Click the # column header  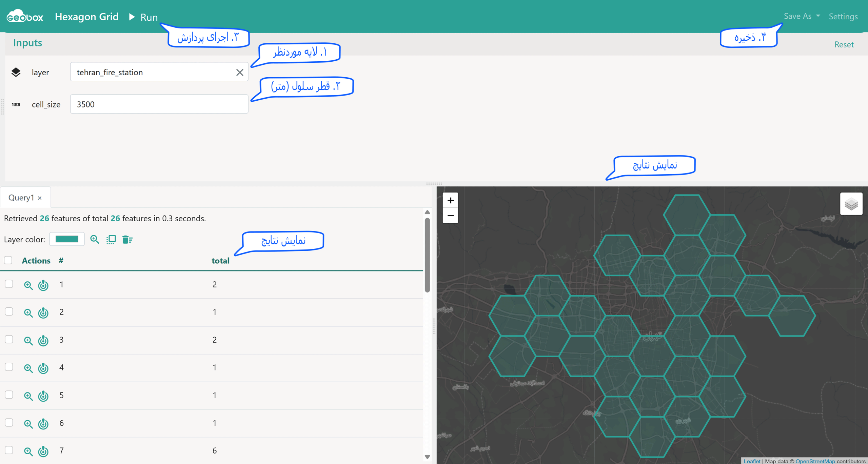coord(61,260)
